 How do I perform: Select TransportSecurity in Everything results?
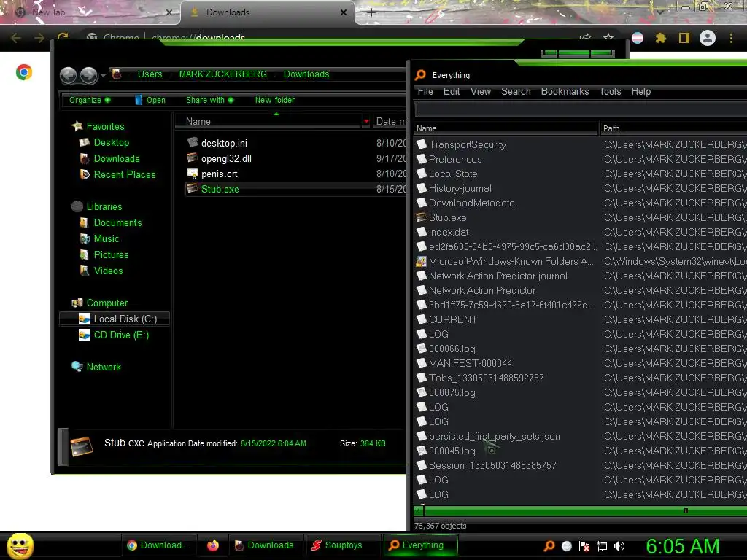coord(467,145)
